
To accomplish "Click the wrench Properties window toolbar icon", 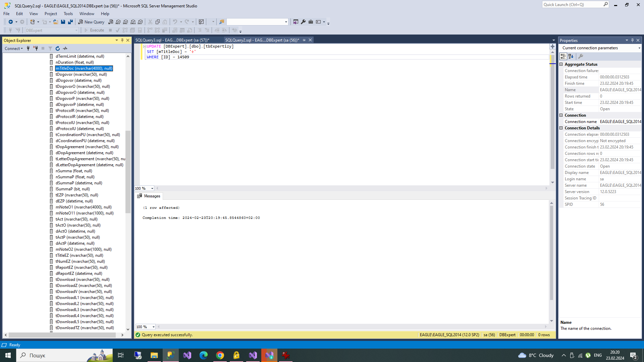I will point(581,56).
